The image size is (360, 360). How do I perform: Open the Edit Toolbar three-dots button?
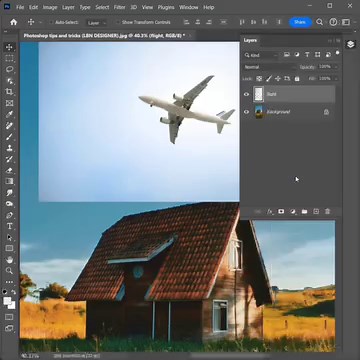click(x=9, y=282)
